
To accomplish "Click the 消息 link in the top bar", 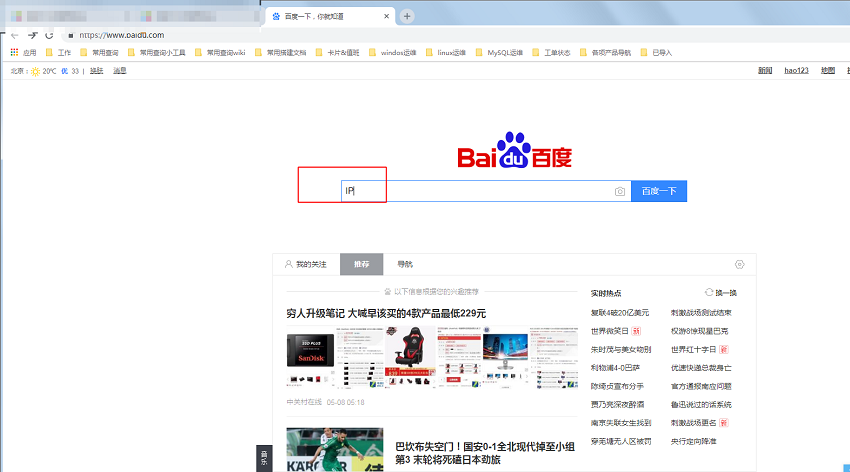I will coord(119,71).
